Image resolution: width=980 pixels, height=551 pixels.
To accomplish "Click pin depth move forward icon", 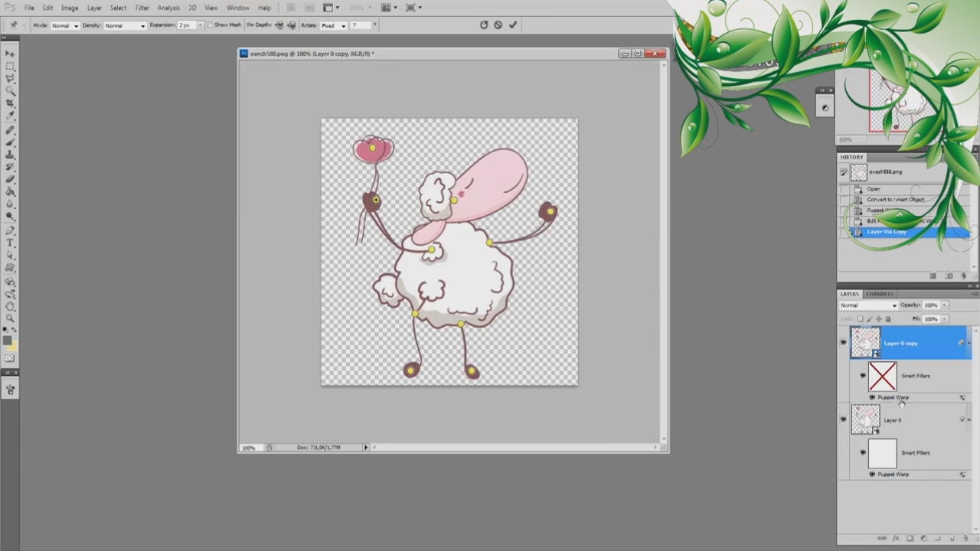I will (279, 25).
